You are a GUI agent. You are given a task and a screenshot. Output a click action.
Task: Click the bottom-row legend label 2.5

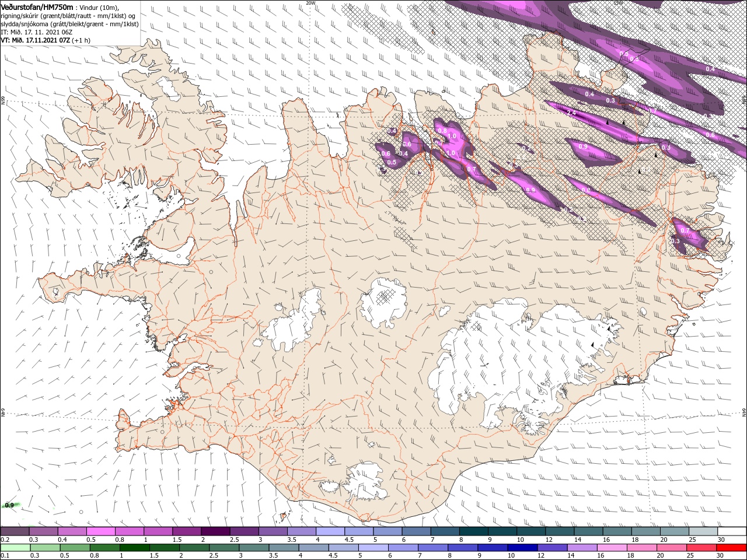(215, 556)
